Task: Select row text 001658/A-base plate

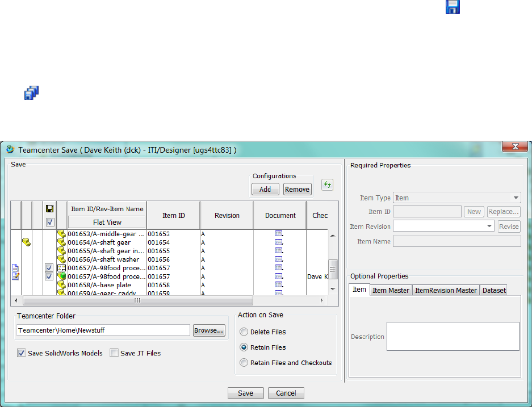Action: tap(99, 285)
